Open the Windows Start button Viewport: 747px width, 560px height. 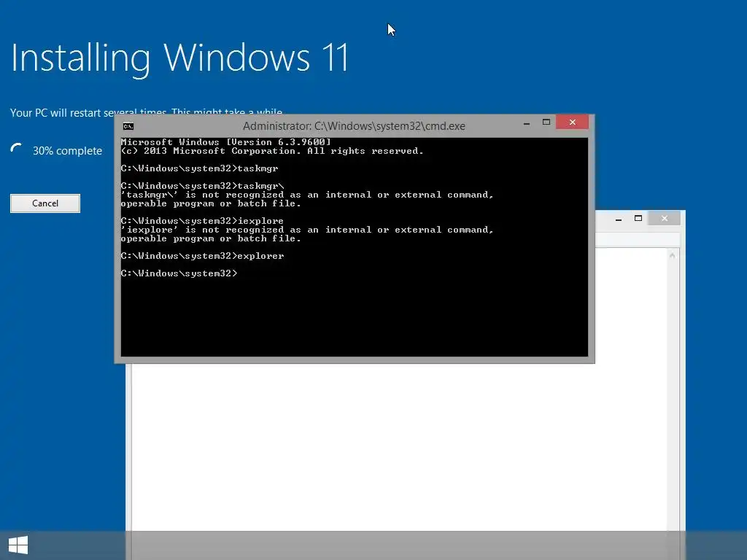(x=18, y=545)
